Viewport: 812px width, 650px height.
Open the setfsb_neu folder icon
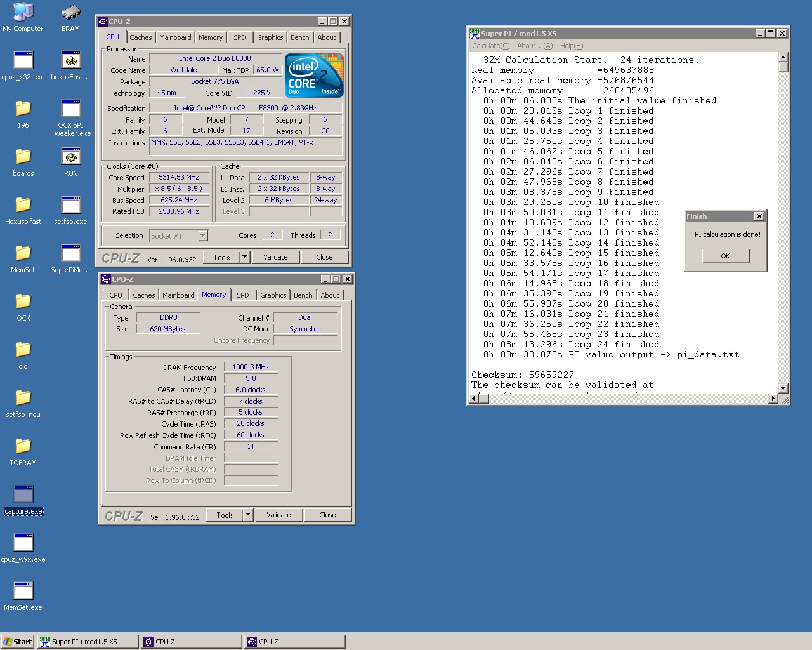click(23, 404)
